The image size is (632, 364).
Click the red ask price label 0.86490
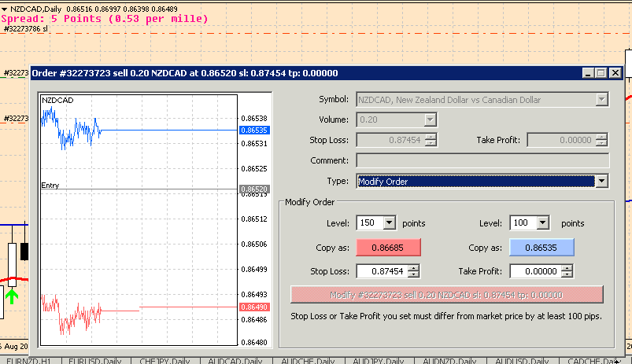254,307
